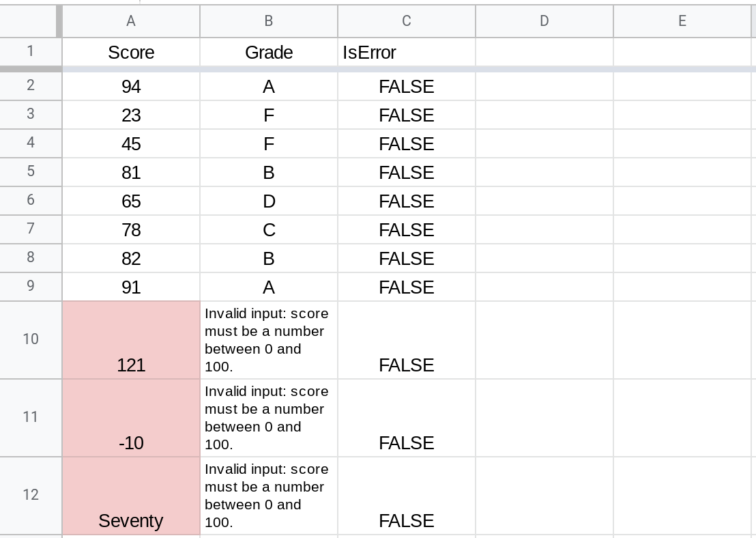Select row 5 header
The height and width of the screenshot is (538, 756).
coord(31,172)
